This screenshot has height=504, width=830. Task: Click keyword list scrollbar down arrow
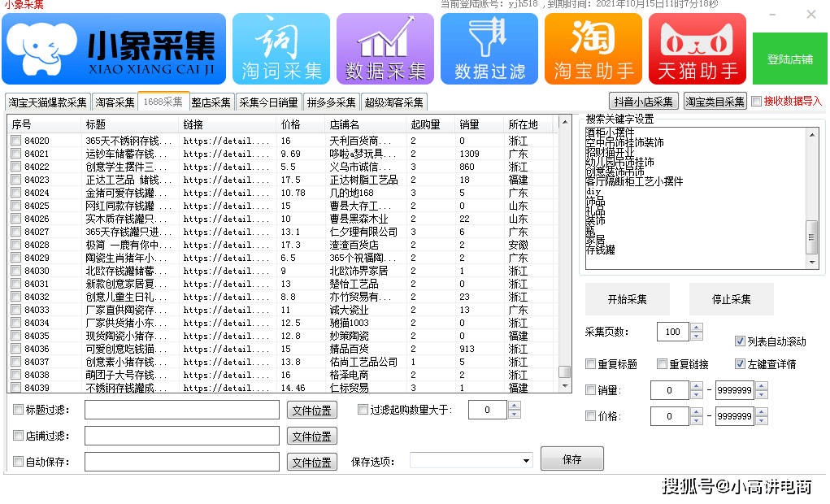coord(812,263)
